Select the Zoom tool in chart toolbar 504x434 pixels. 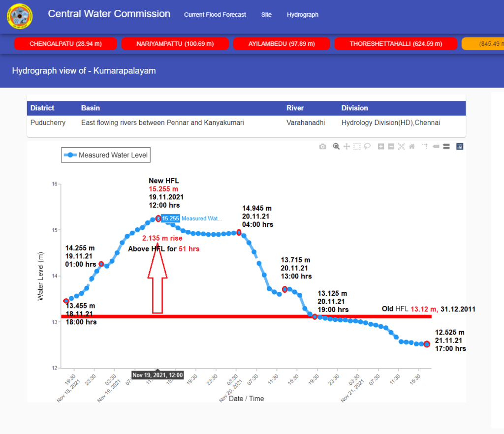coord(336,146)
